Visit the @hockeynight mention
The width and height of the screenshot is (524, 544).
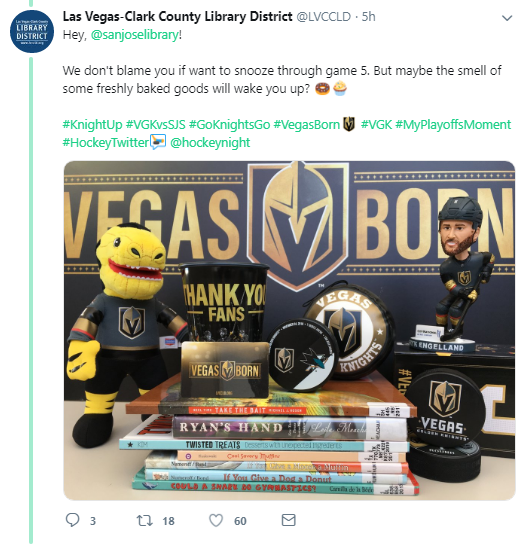pos(210,142)
